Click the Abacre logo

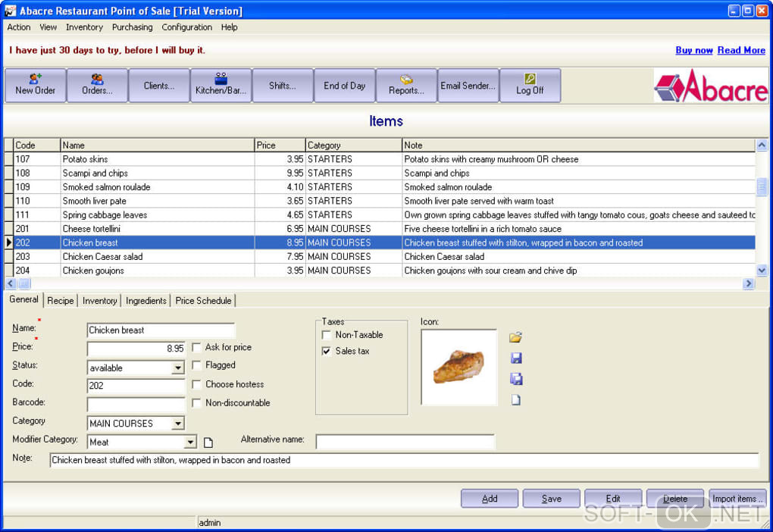pyautogui.click(x=711, y=86)
